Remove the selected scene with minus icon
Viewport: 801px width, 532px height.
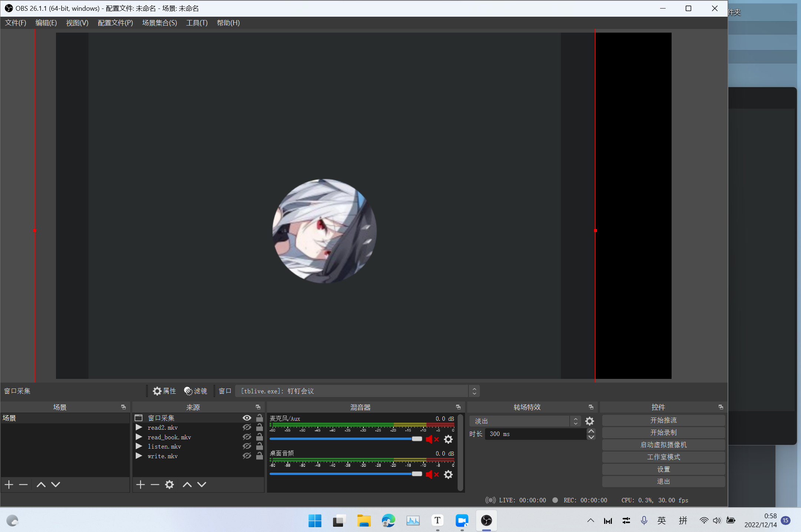(x=23, y=485)
